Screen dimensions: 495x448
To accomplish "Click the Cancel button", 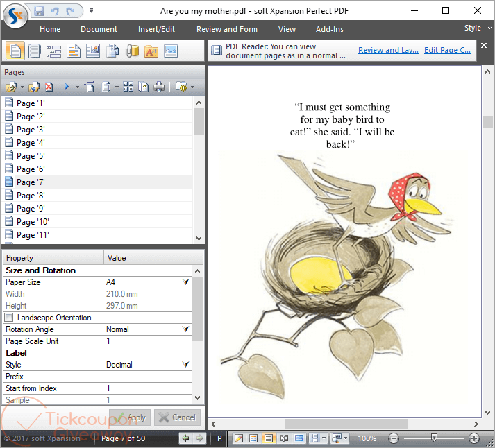I will (x=177, y=417).
